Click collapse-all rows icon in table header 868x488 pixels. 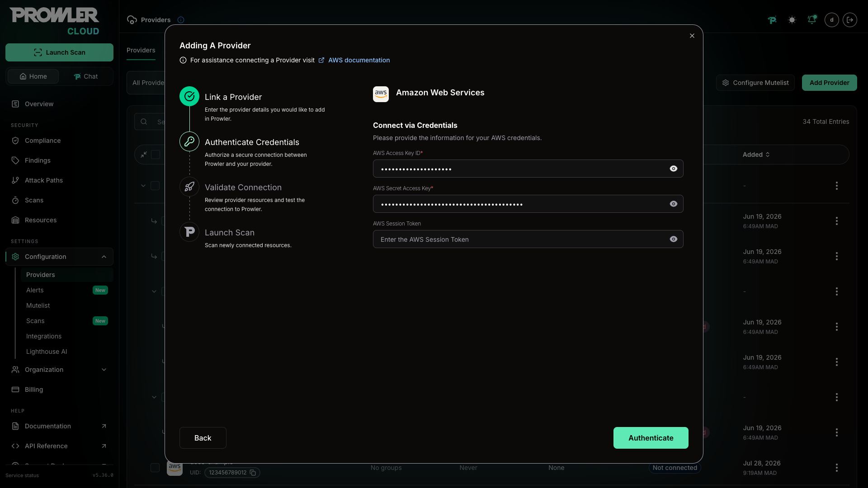click(144, 155)
